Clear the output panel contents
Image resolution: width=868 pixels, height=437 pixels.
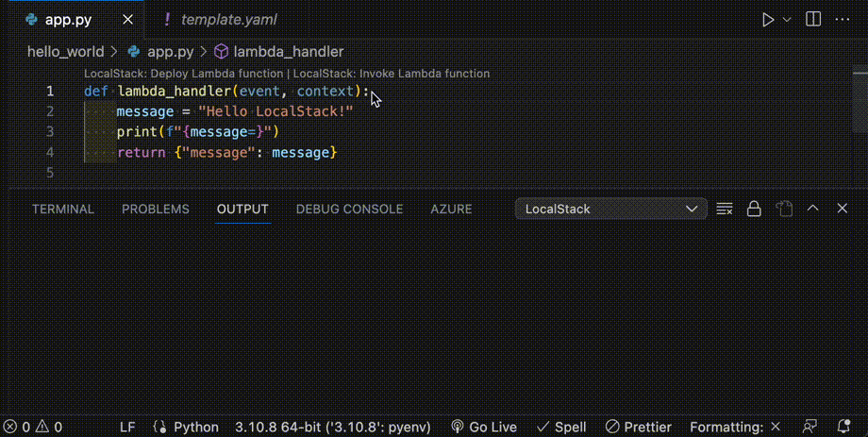725,209
